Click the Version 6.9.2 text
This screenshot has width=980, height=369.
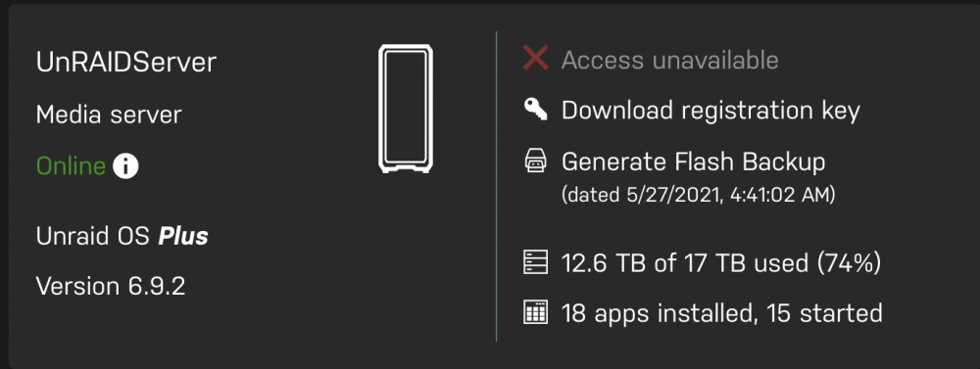(x=111, y=287)
